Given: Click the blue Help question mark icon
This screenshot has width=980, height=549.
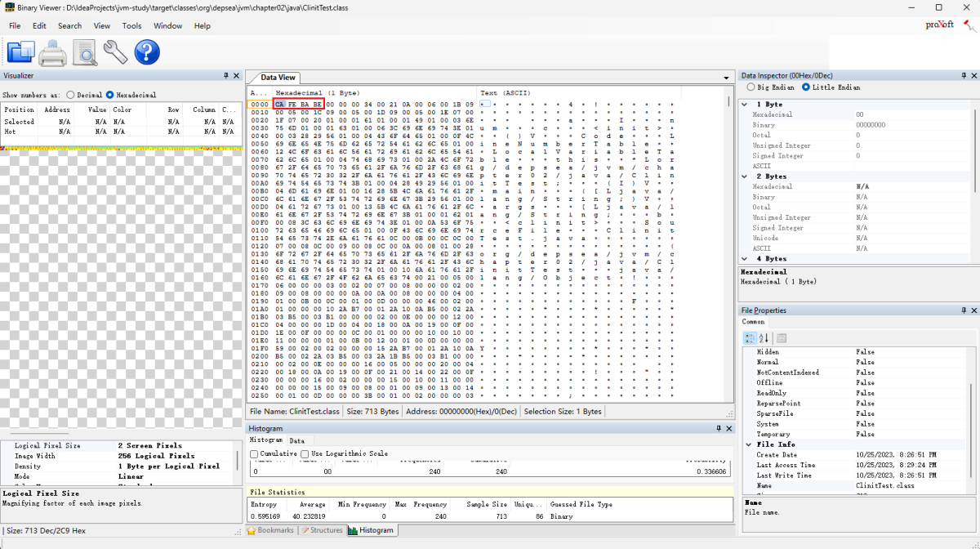Looking at the screenshot, I should coord(146,52).
